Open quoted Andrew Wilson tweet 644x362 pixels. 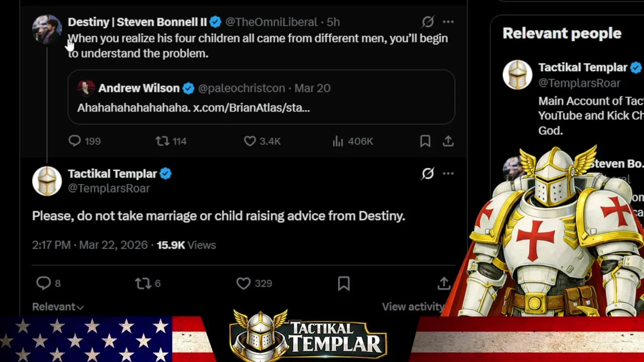tap(261, 97)
